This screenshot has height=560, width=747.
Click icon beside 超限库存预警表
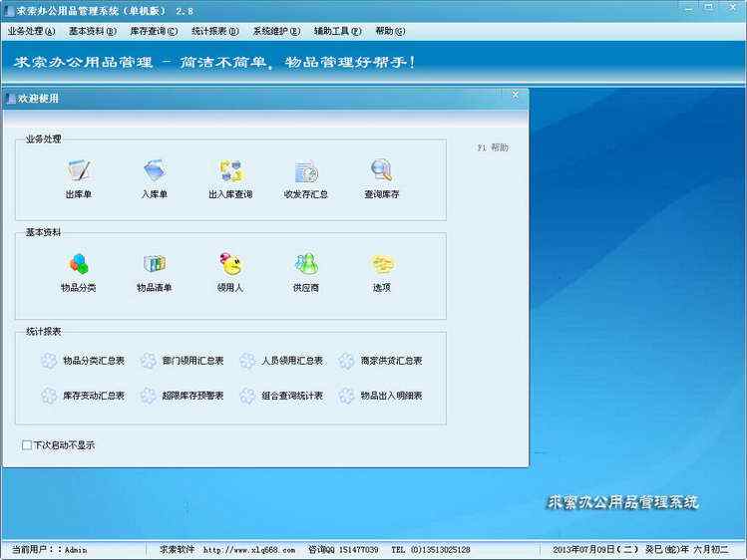tap(149, 396)
